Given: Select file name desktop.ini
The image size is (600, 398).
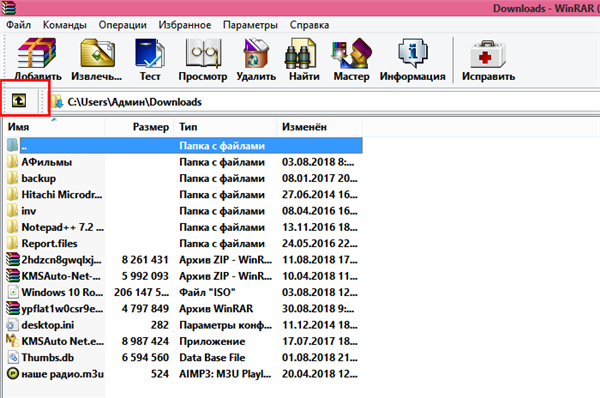Looking at the screenshot, I should point(48,325).
